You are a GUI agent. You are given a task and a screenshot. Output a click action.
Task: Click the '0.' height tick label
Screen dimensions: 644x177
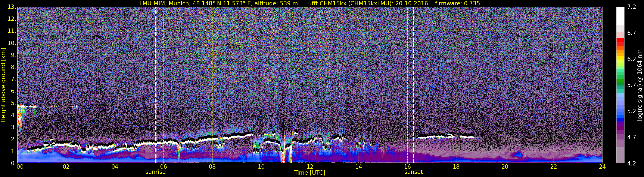tap(13, 163)
